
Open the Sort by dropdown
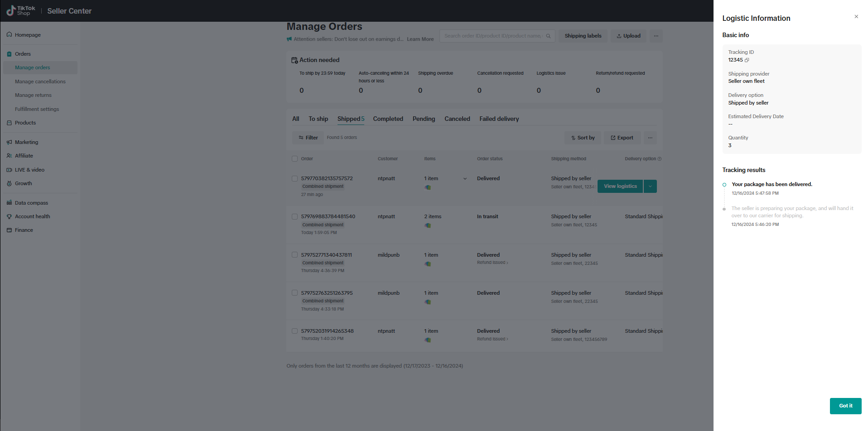tap(583, 138)
